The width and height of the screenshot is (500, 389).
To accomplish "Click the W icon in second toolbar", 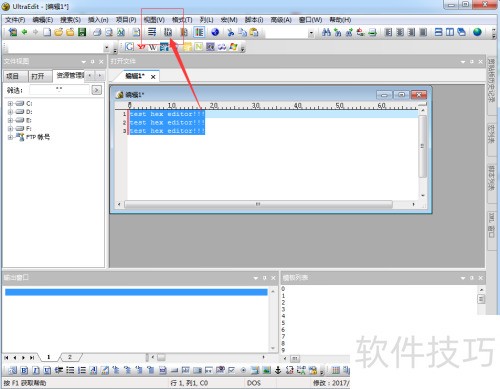I will tap(153, 47).
